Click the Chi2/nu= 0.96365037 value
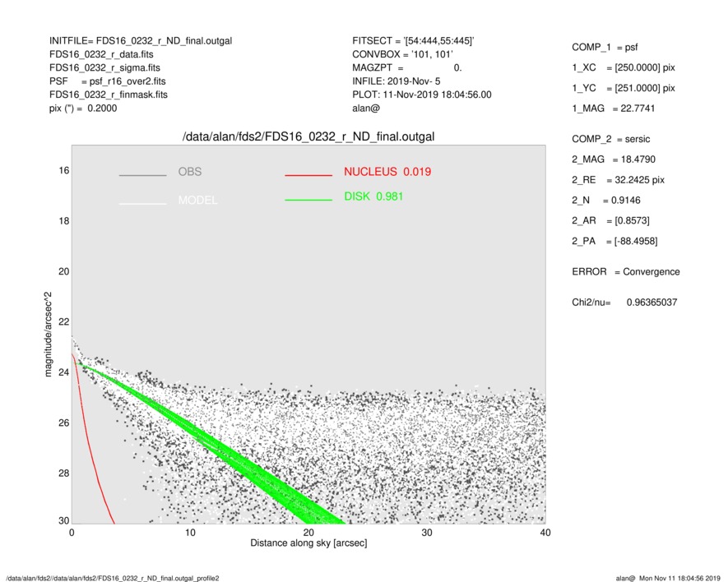The height and width of the screenshot is (582, 728). click(x=624, y=303)
